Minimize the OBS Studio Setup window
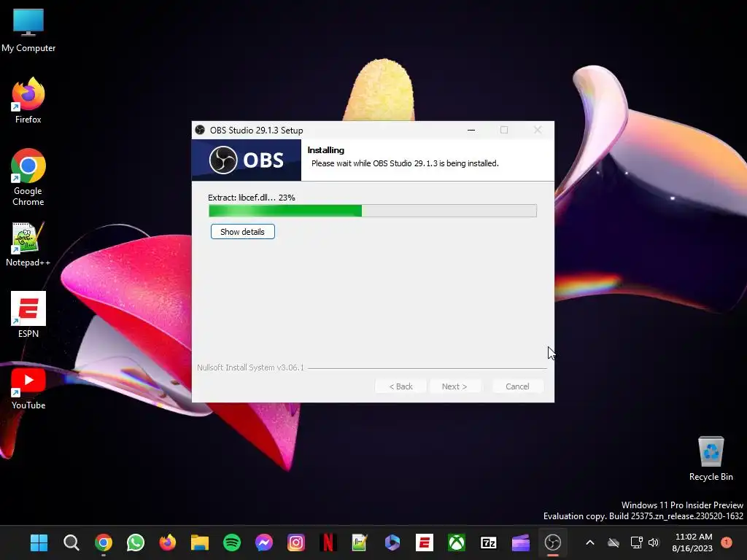 pyautogui.click(x=471, y=130)
